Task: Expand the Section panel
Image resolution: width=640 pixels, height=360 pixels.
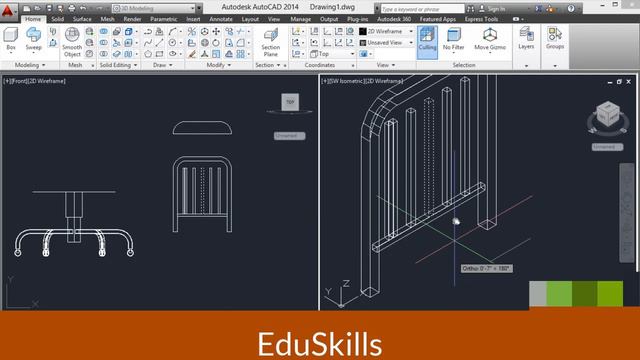Action: (x=268, y=65)
